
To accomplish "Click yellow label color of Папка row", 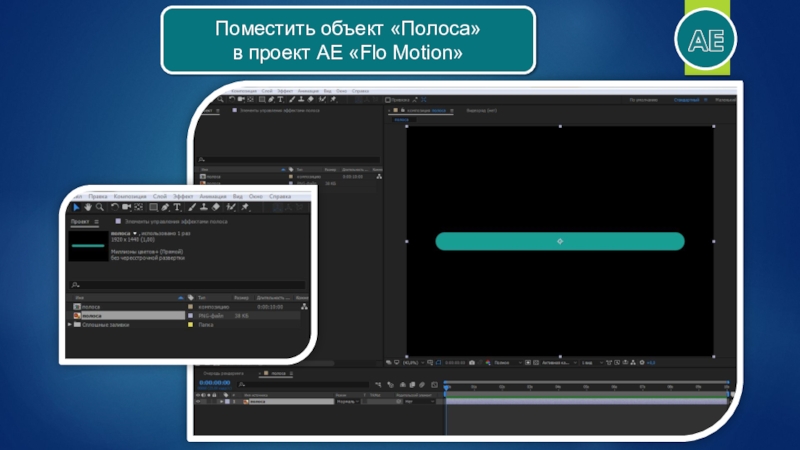I will [191, 324].
